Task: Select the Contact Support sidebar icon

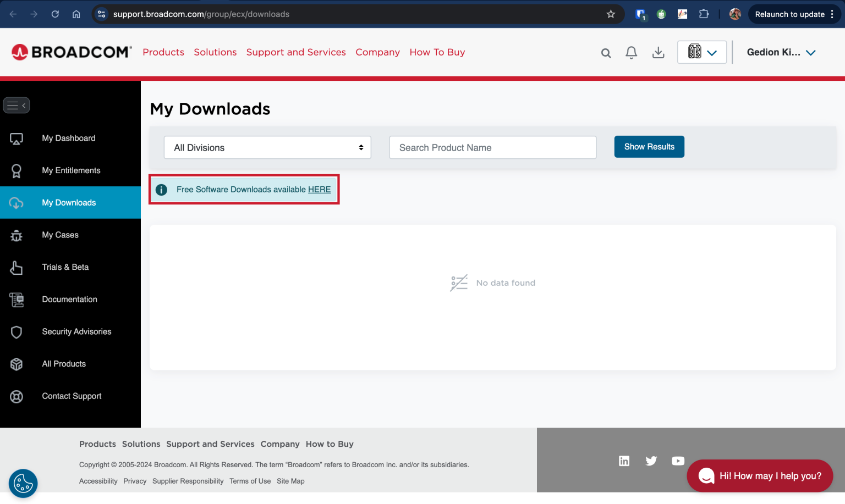Action: click(17, 396)
